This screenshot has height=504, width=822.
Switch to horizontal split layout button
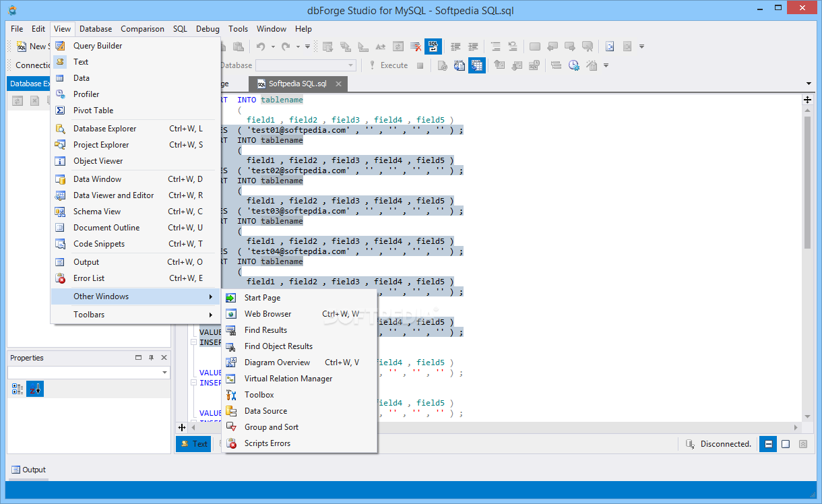pos(767,444)
